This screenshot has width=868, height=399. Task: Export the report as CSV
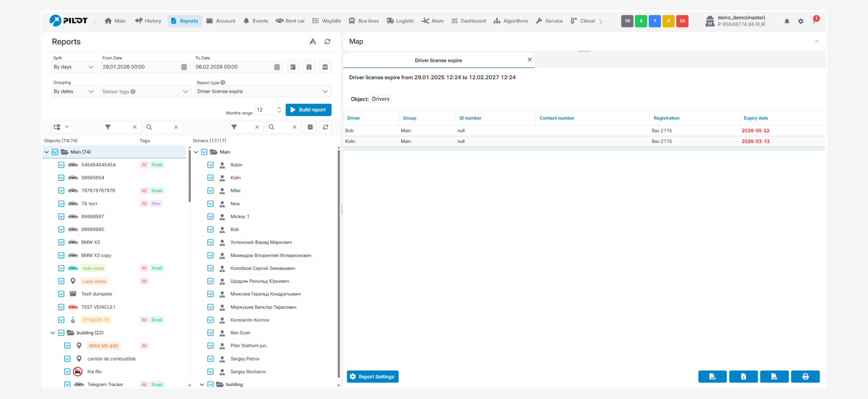[x=713, y=377]
